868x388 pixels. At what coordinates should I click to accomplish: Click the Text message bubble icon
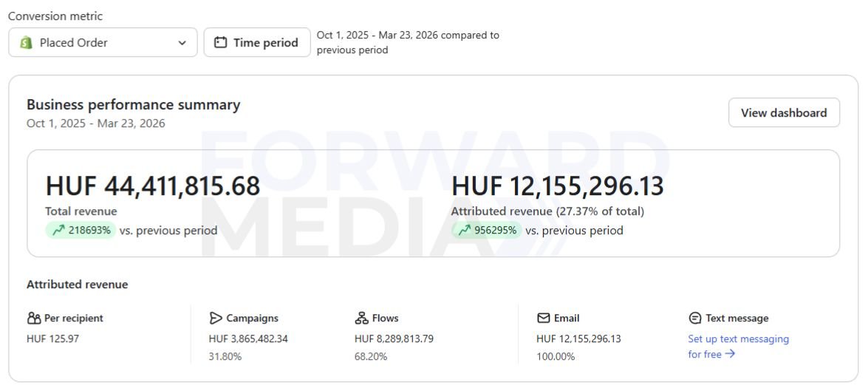pos(694,319)
